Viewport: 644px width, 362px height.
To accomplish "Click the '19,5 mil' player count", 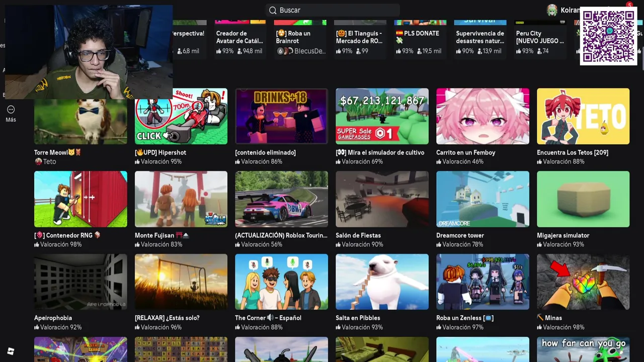I will (x=432, y=51).
